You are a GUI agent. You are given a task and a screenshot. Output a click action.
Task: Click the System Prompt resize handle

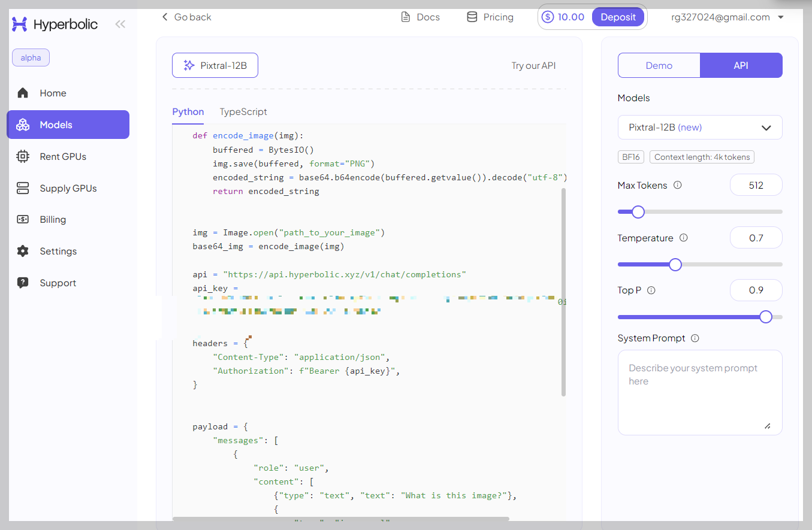pos(768,426)
